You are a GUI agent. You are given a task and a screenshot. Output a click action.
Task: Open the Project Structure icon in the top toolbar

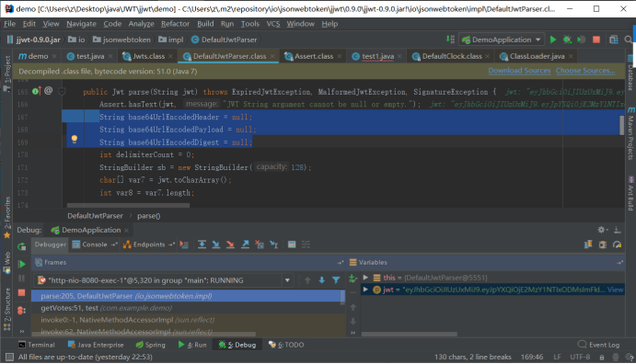pos(614,40)
